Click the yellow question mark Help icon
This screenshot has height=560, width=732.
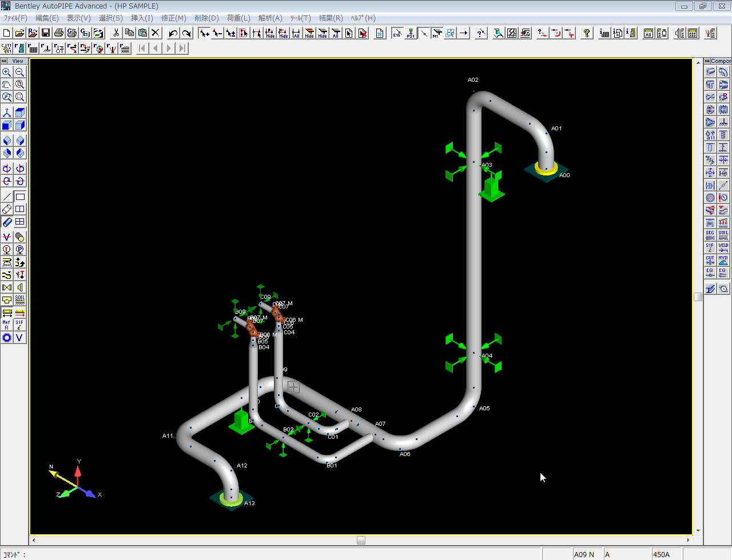[x=587, y=33]
